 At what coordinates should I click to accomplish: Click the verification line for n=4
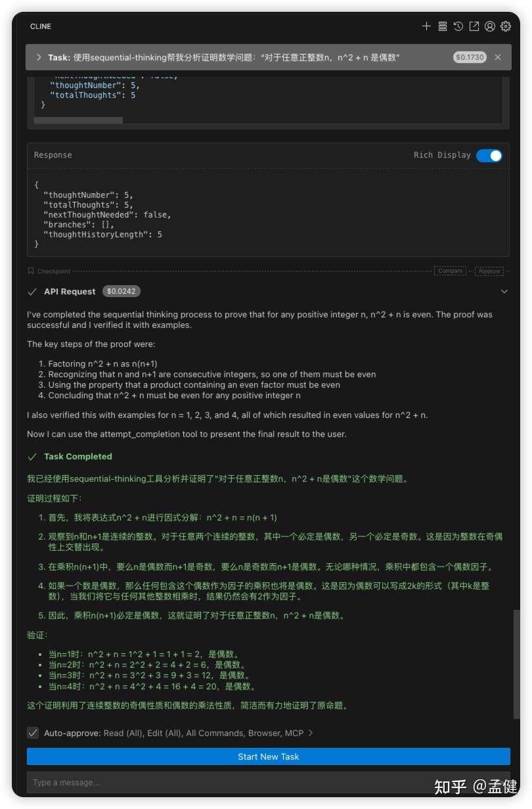coord(152,686)
